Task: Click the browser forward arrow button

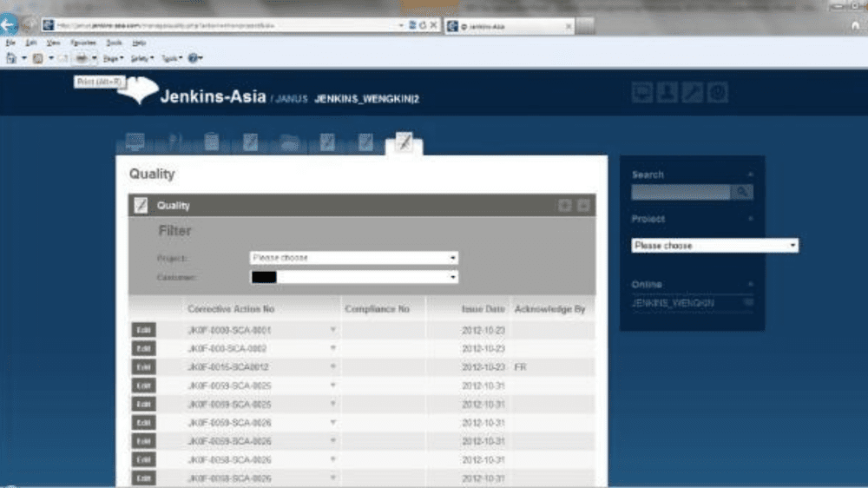Action: point(30,25)
